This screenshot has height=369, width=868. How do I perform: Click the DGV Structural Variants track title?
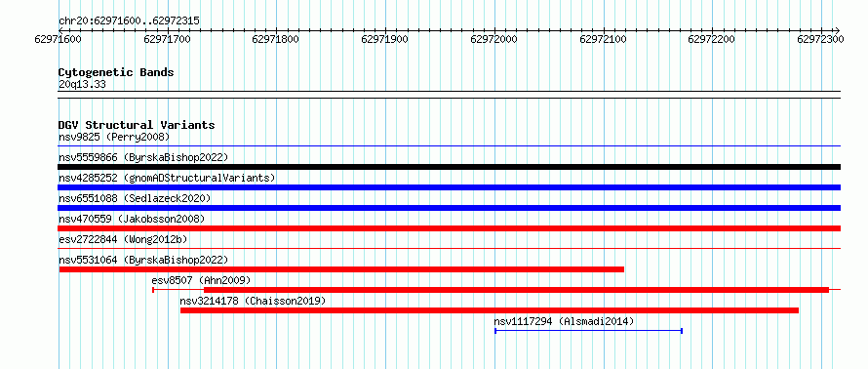[x=137, y=125]
